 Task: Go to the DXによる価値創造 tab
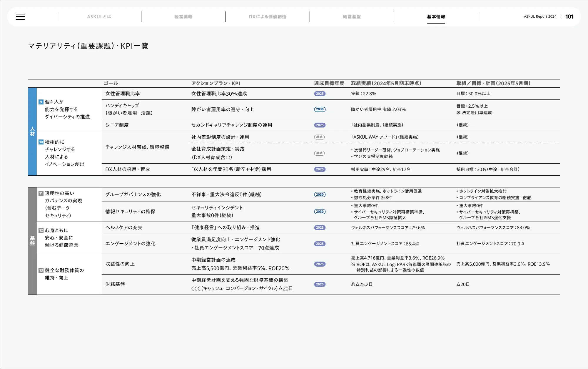[268, 17]
